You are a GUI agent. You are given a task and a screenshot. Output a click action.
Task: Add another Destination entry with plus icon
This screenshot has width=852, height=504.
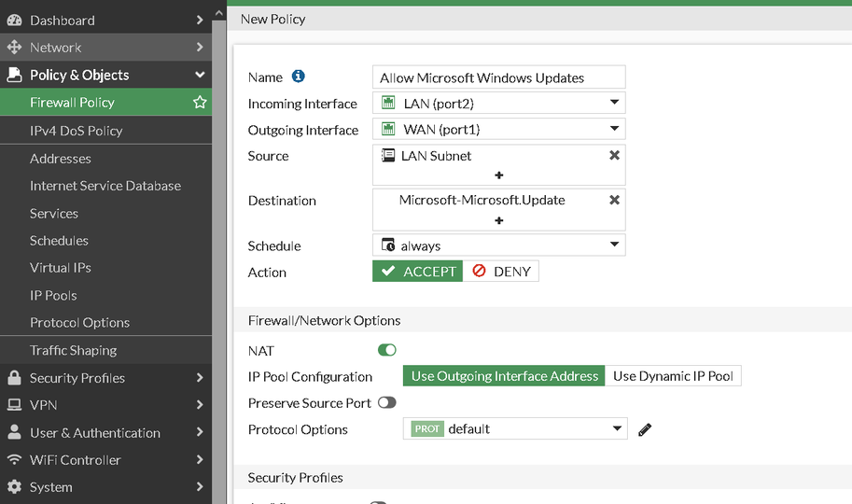click(499, 220)
